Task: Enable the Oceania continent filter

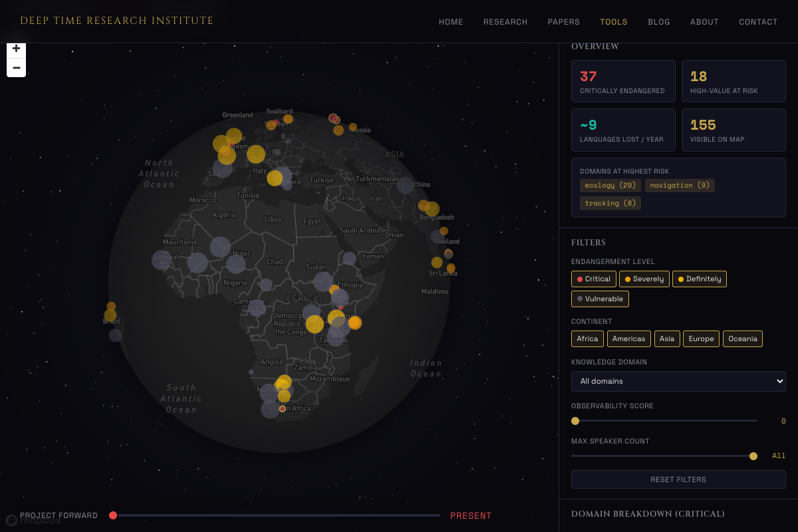Action: [x=742, y=338]
